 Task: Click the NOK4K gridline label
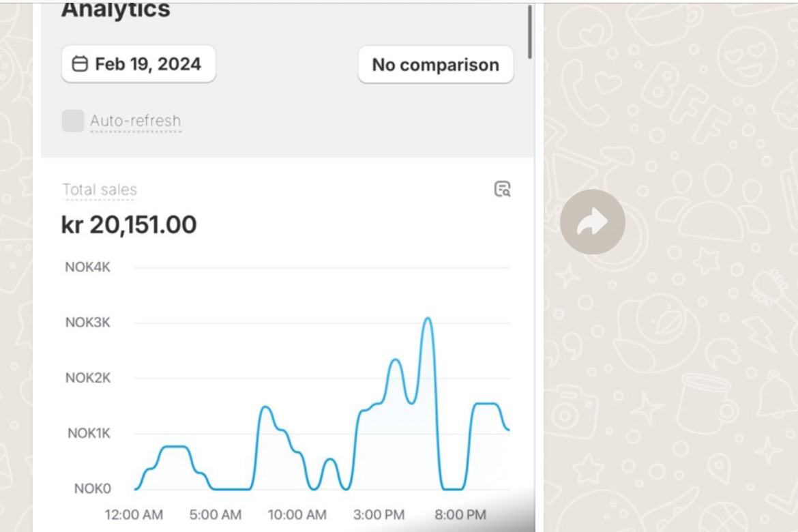click(87, 267)
